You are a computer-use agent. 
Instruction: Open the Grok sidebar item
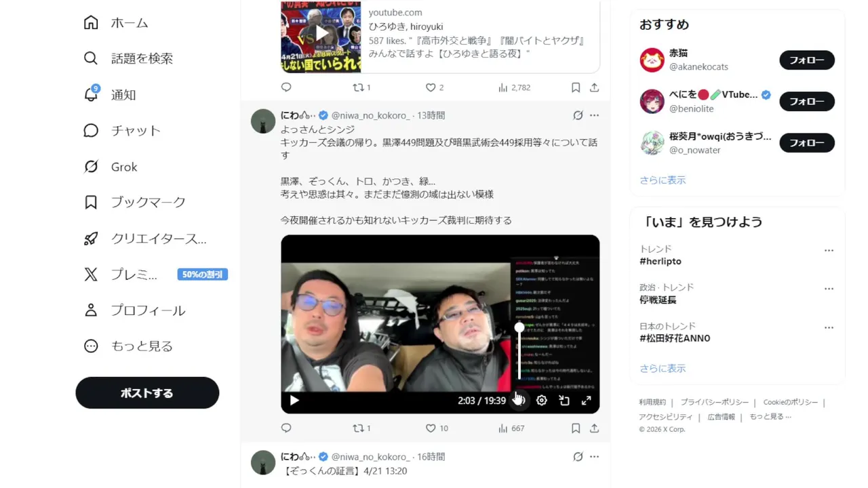tap(110, 167)
